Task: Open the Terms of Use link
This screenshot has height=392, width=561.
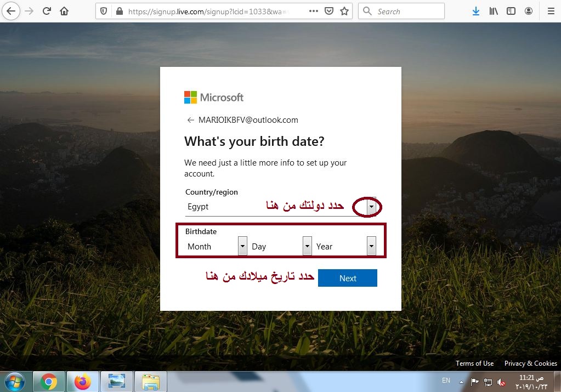Action: [x=474, y=363]
